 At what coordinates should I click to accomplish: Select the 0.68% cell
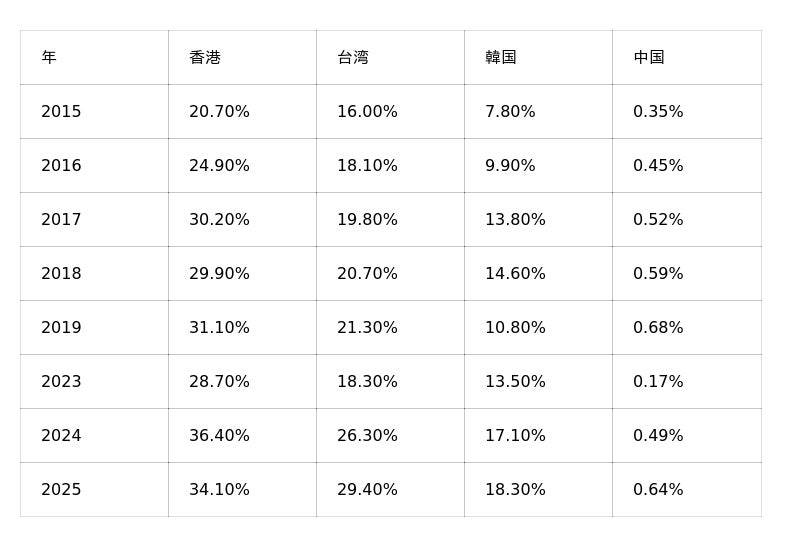[x=687, y=328]
